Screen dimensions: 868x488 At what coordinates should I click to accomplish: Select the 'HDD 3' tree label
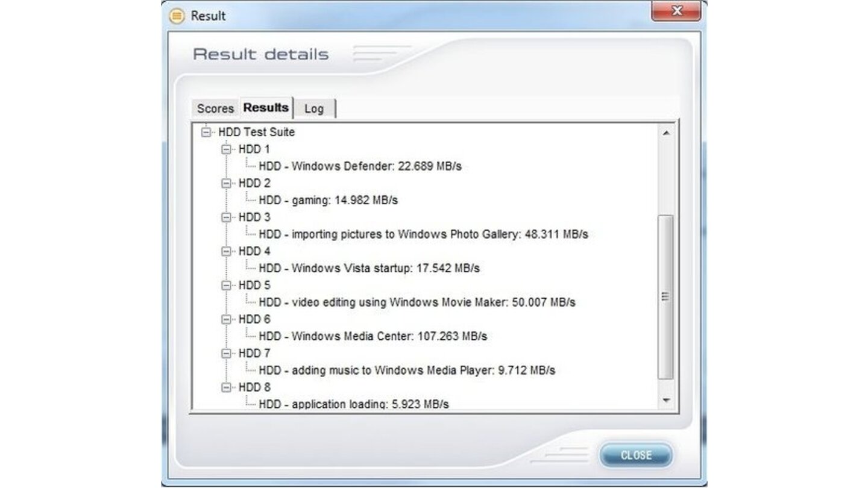254,217
